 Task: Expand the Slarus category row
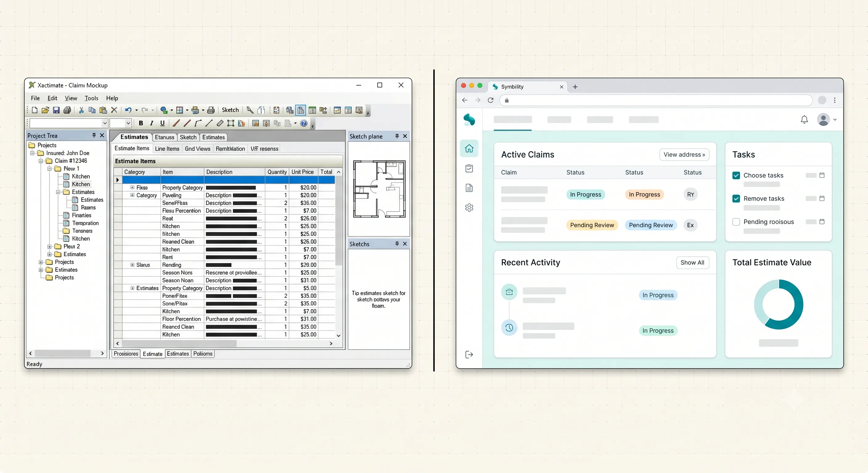[133, 265]
